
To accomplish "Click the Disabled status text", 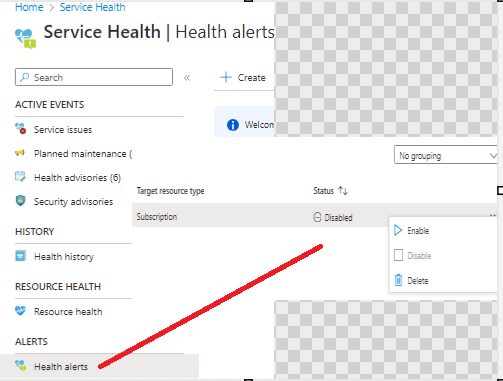I will click(x=338, y=218).
